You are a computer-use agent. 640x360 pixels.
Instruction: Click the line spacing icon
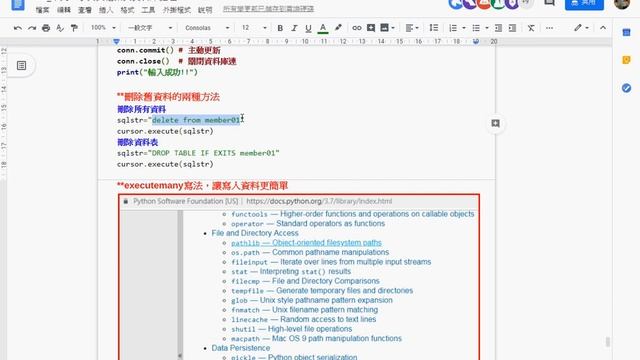[434, 28]
